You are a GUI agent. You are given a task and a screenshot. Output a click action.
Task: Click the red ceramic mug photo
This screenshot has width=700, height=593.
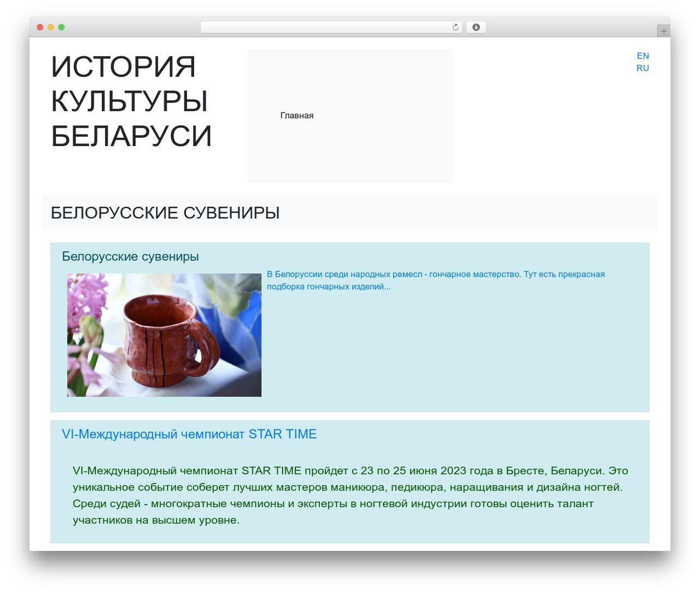click(x=164, y=335)
